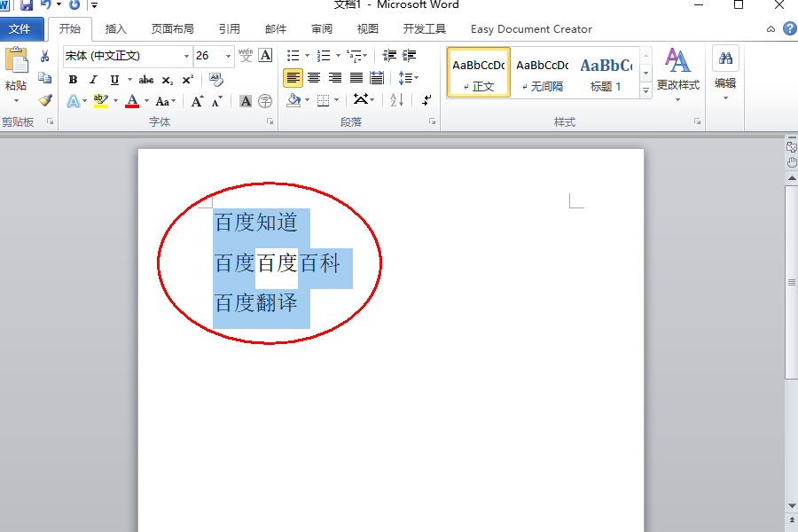
Task: Open the 文件 File tab
Action: click(x=20, y=29)
